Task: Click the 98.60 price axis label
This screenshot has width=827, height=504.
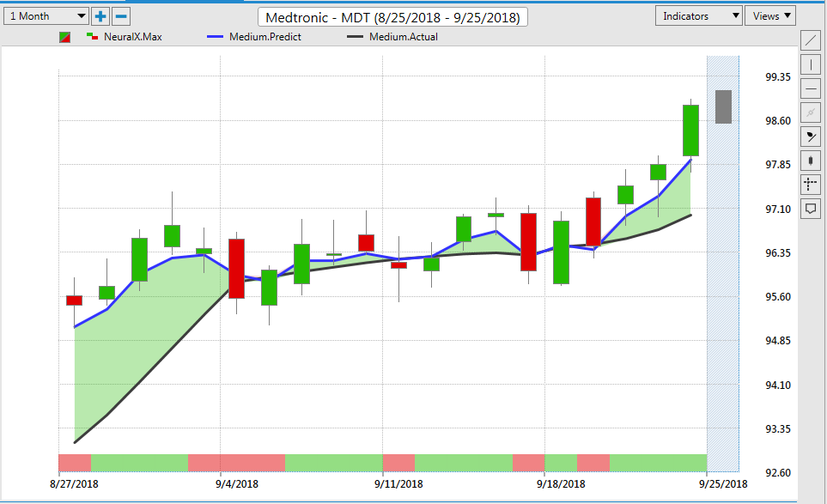Action: click(778, 121)
